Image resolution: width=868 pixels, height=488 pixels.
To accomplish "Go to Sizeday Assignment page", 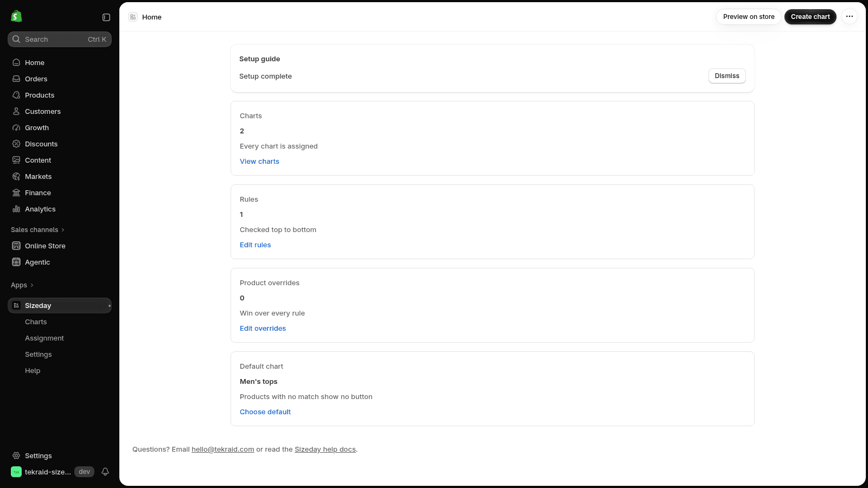I will (44, 338).
